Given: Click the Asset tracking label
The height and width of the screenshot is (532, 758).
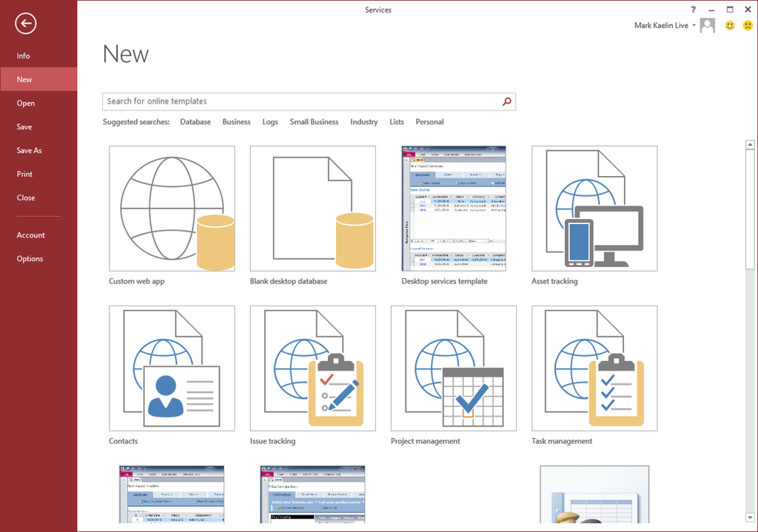Looking at the screenshot, I should point(554,281).
